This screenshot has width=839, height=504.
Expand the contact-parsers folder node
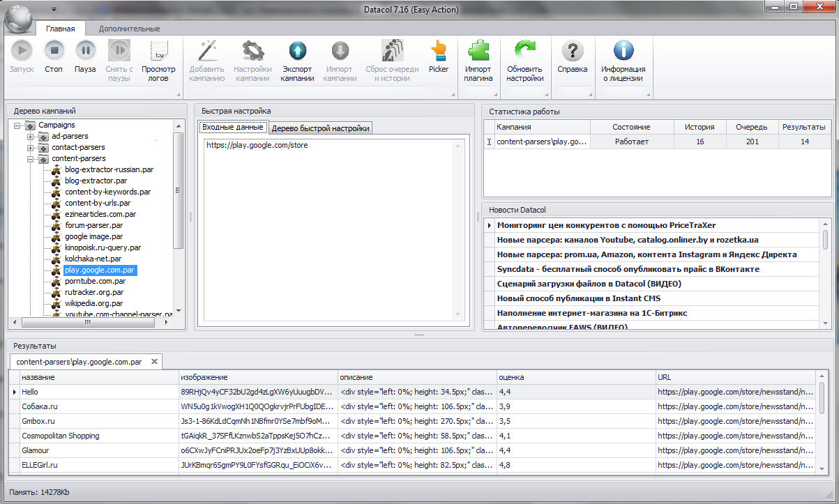tap(31, 148)
